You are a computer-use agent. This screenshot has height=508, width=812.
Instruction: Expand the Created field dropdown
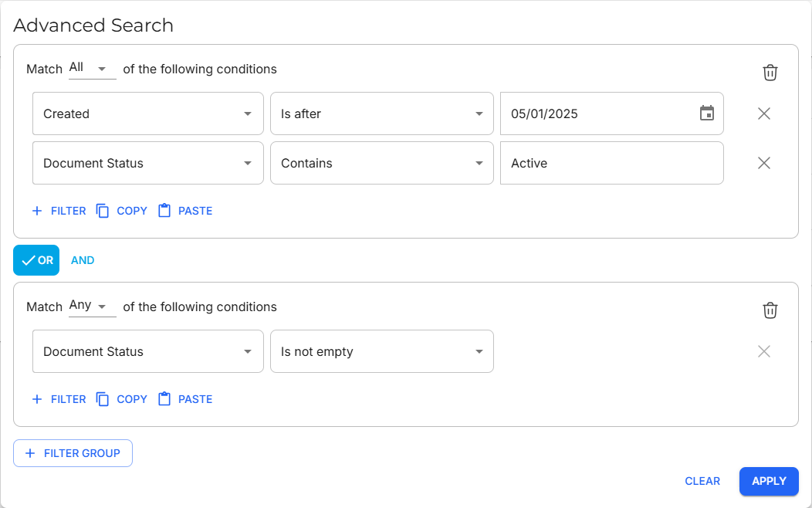[147, 113]
